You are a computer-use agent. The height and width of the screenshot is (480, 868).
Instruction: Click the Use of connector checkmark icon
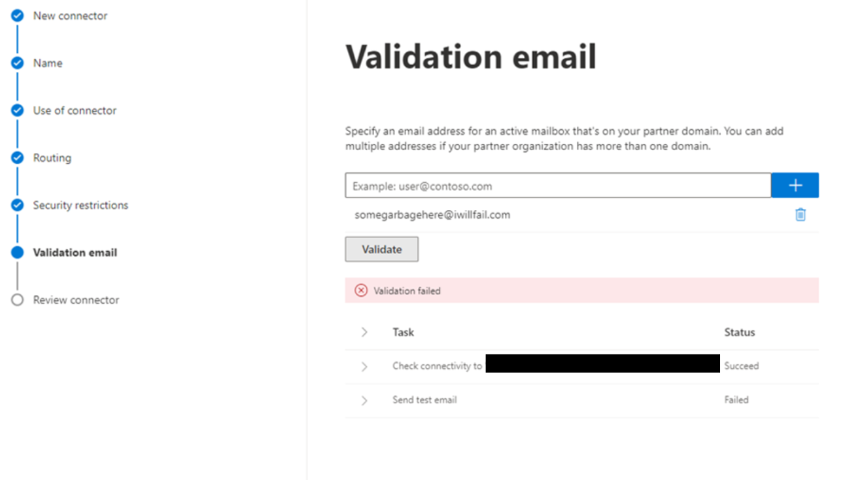17,110
